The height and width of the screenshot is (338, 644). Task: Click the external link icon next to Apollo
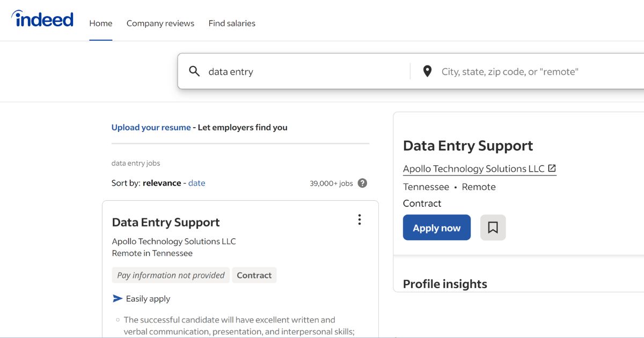[x=552, y=168]
